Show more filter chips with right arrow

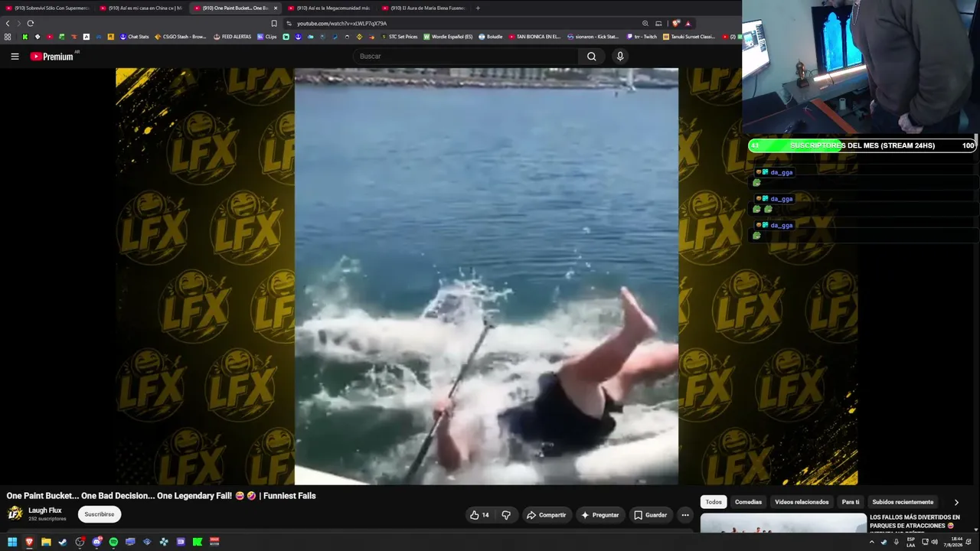click(956, 502)
